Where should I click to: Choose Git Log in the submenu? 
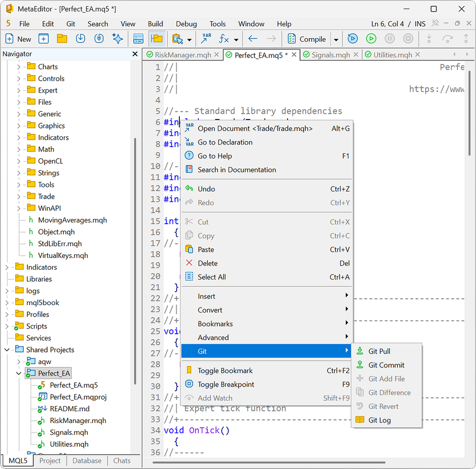[x=387, y=420]
